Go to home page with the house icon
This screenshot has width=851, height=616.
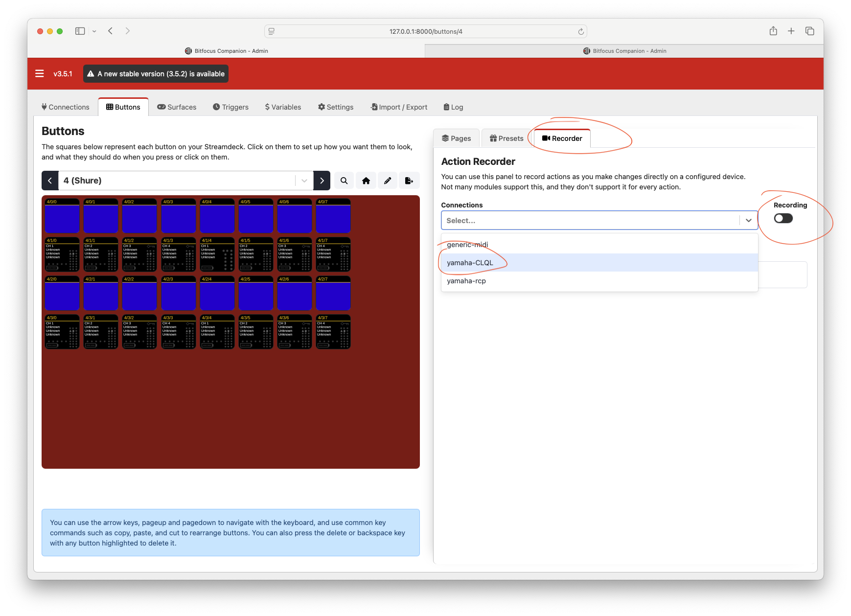(x=366, y=181)
